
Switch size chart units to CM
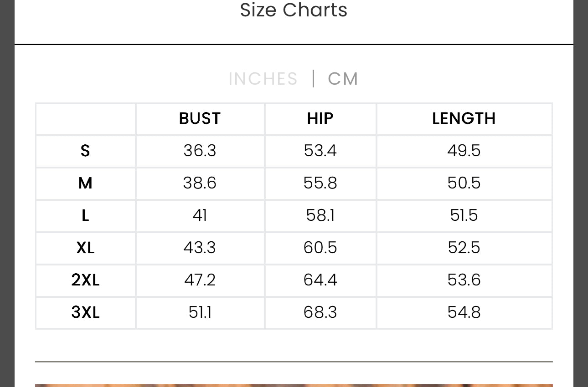(x=343, y=79)
